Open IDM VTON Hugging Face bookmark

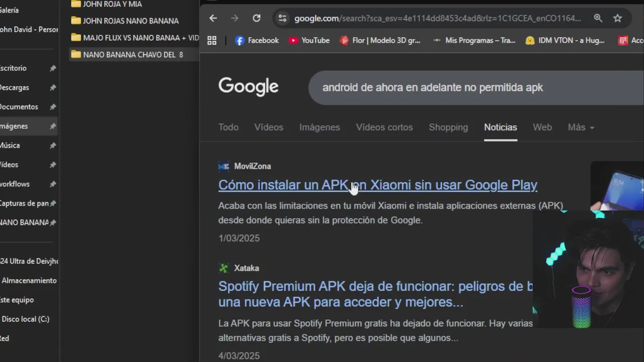point(565,41)
